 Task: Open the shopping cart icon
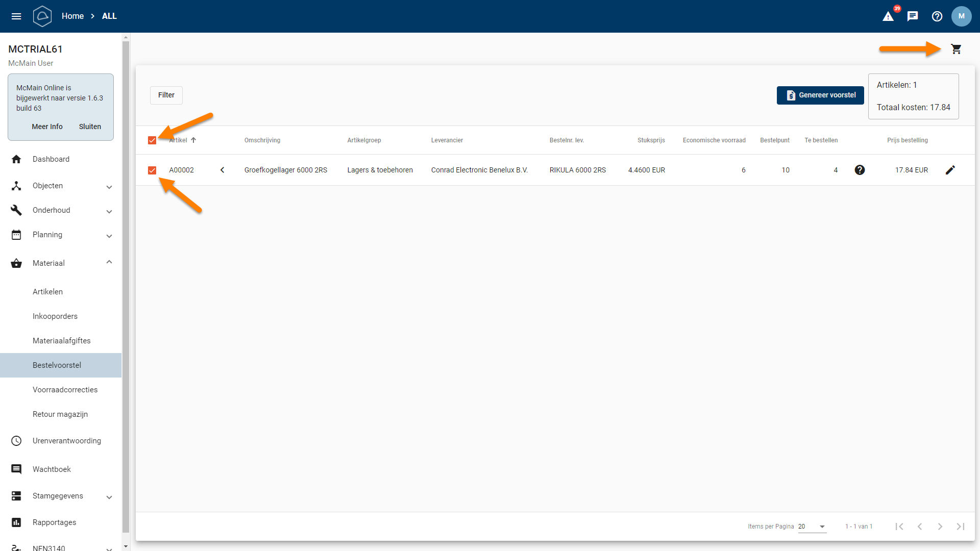[956, 49]
